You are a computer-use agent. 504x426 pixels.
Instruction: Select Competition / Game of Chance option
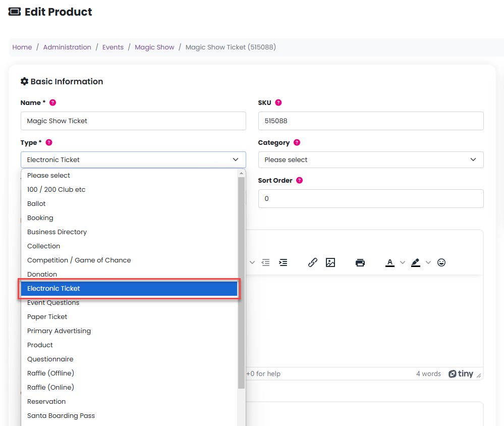tap(129, 260)
